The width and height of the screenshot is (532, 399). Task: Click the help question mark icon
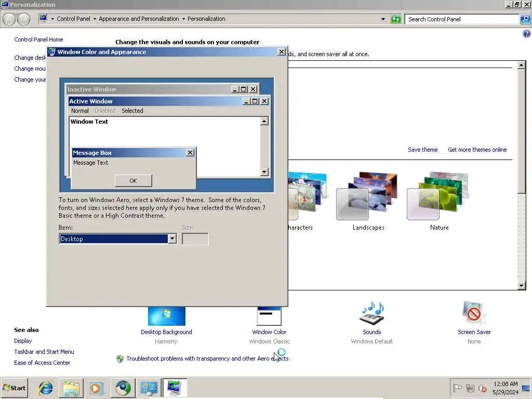(x=526, y=34)
